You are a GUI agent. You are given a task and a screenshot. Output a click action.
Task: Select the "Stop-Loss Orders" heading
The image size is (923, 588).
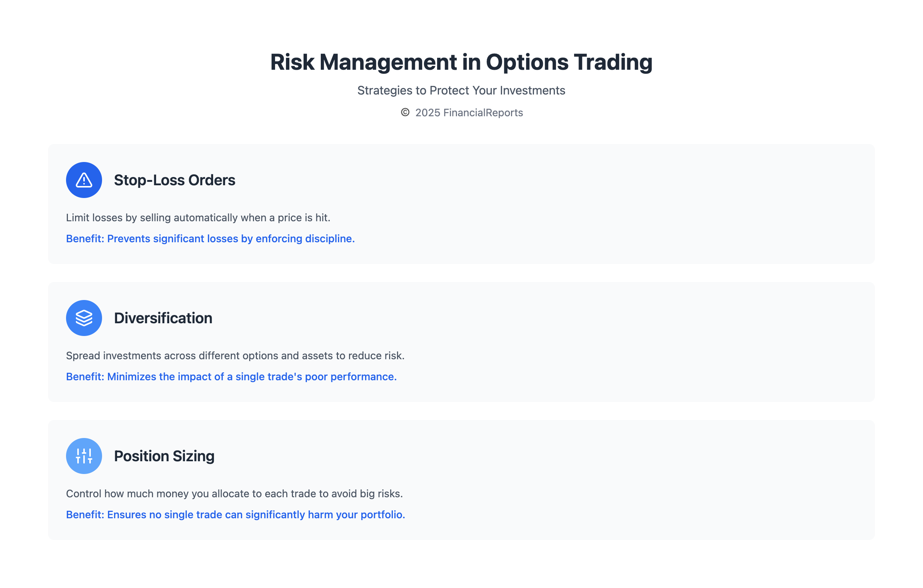(174, 180)
